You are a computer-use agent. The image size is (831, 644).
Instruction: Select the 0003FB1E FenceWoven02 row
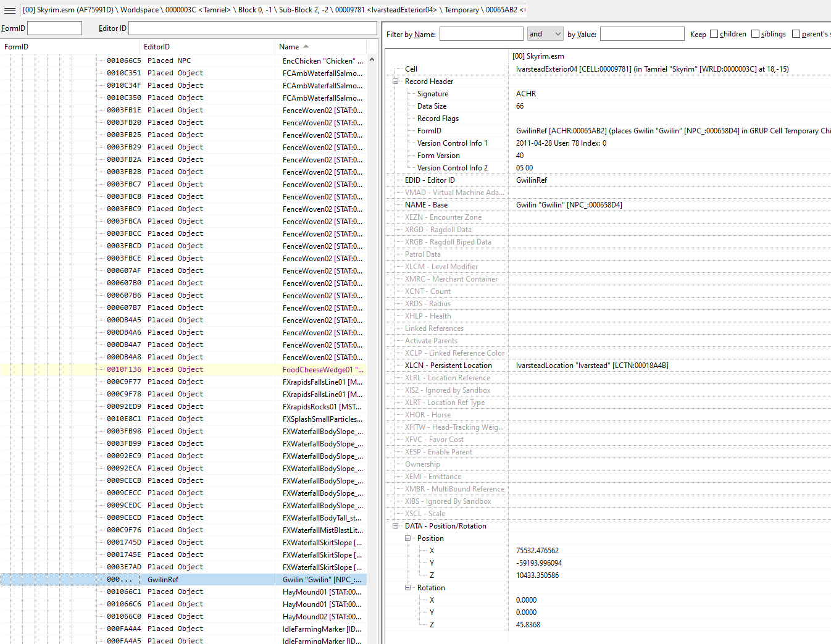point(183,110)
